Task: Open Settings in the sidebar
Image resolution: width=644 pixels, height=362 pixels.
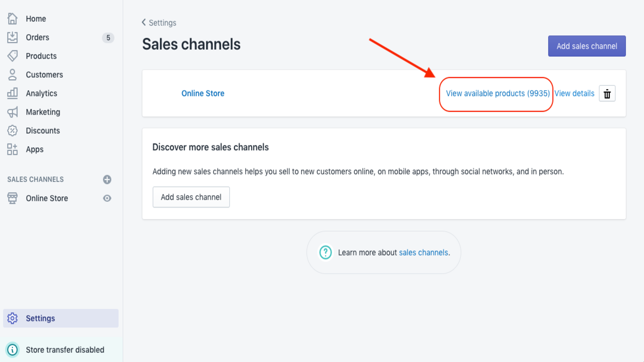Action: click(x=40, y=318)
